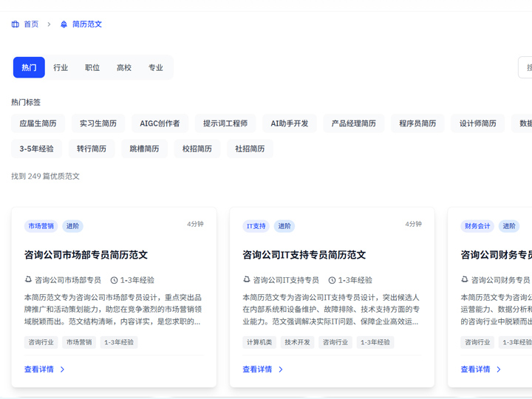Click the home briefcase icon in breadcrumb

pyautogui.click(x=16, y=24)
